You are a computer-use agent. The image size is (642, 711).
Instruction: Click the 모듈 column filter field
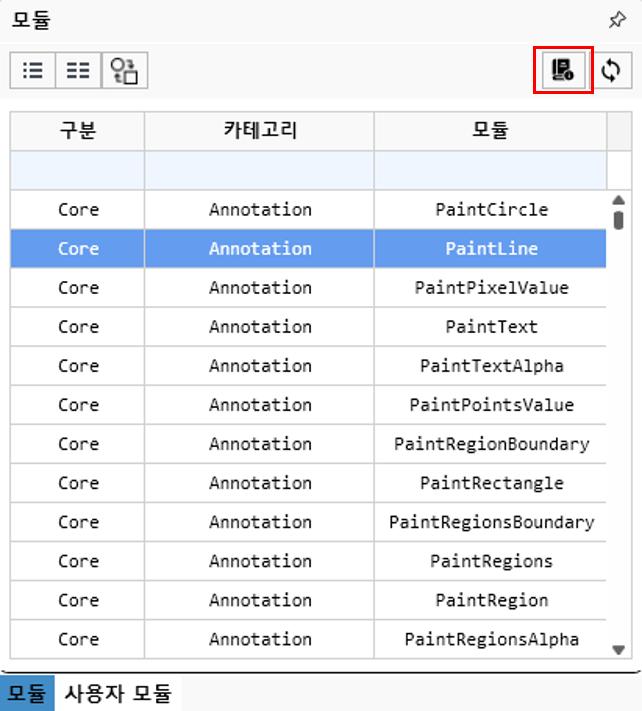[490, 170]
